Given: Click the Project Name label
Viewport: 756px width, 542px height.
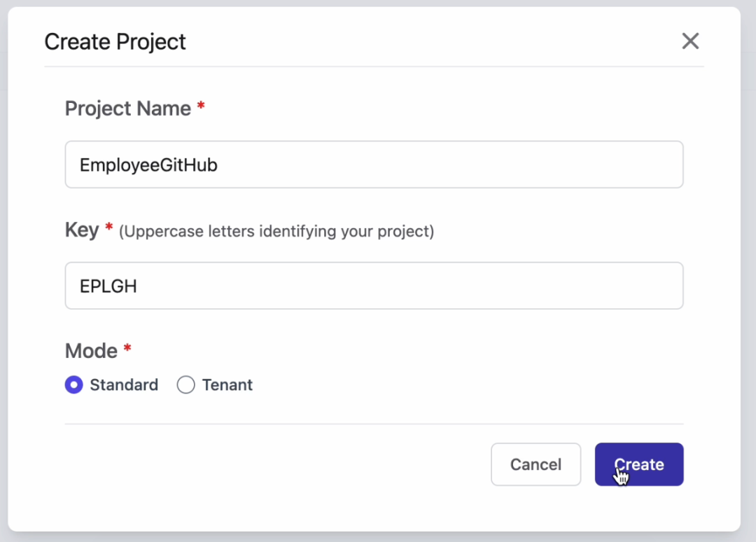Looking at the screenshot, I should coord(127,109).
